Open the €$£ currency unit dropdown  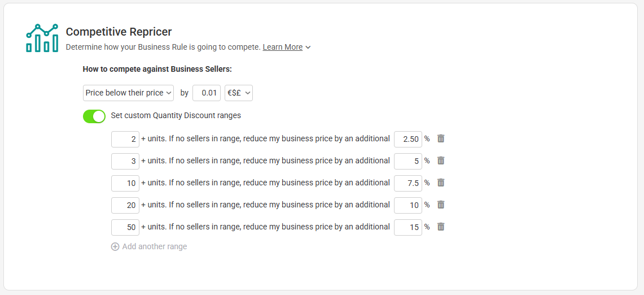pyautogui.click(x=239, y=93)
